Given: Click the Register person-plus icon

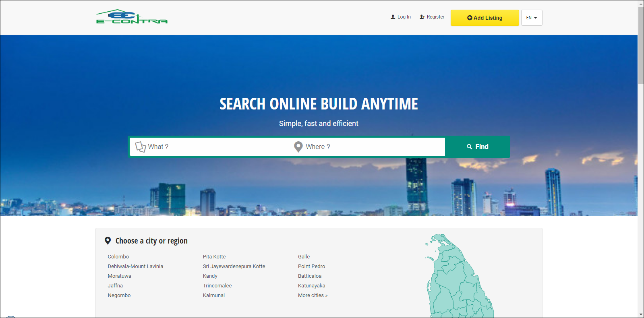Looking at the screenshot, I should (x=422, y=17).
